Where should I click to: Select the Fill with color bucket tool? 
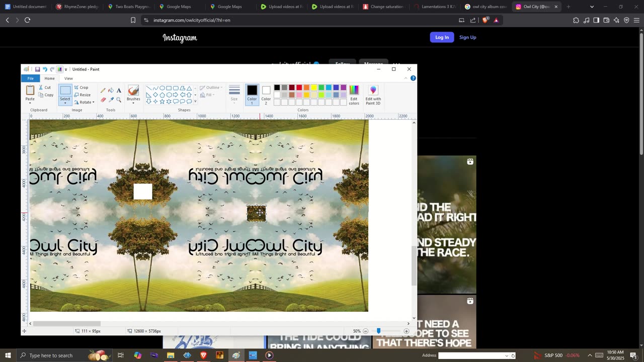111,90
